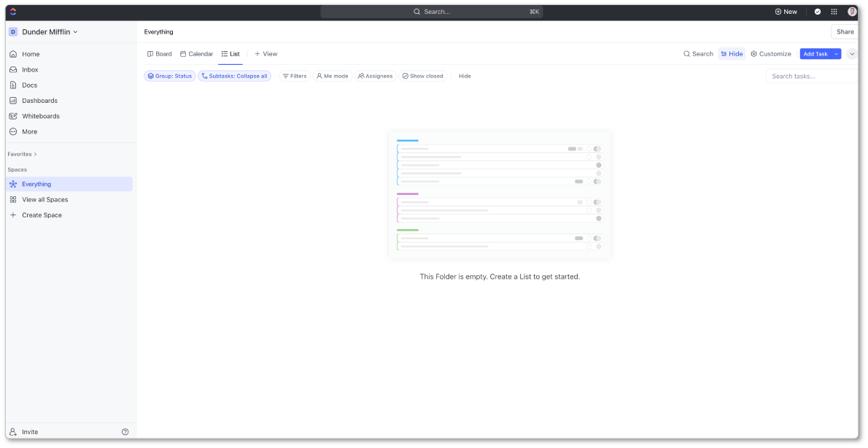Expand the Favorites section
The width and height of the screenshot is (868, 448).
(x=20, y=154)
